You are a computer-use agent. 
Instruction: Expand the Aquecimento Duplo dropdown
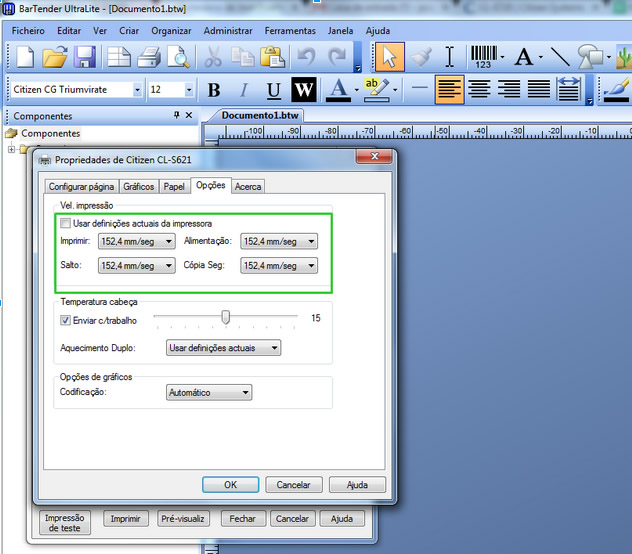(x=223, y=348)
